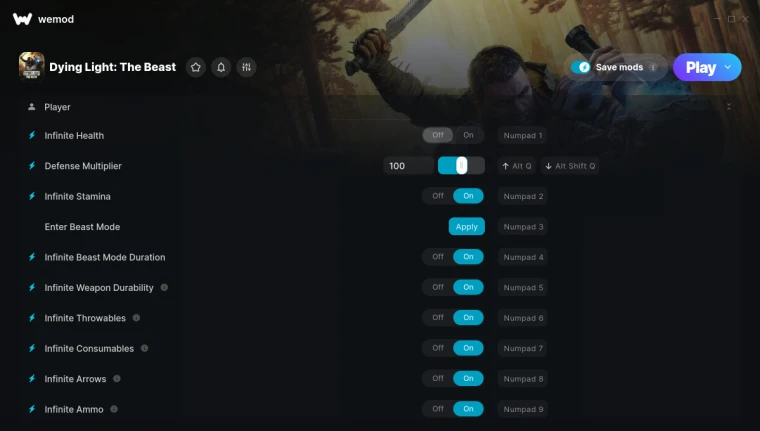Open the mod settings sliders icon
This screenshot has width=760, height=431.
246,67
